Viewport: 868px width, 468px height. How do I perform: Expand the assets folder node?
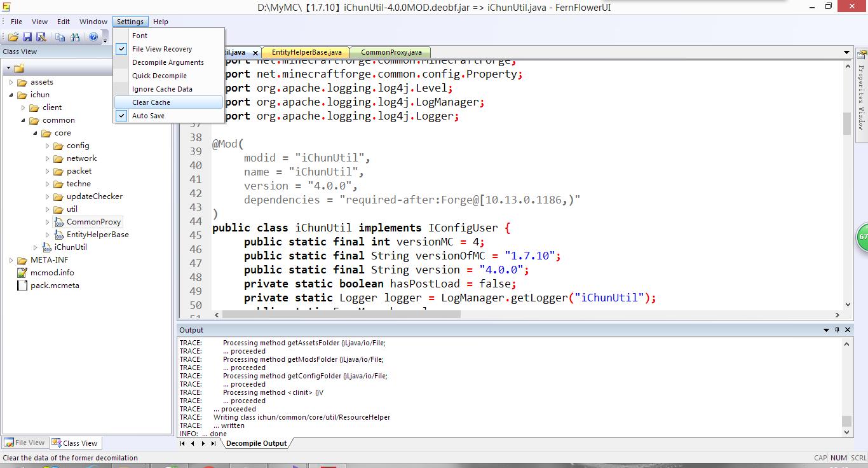pos(11,82)
